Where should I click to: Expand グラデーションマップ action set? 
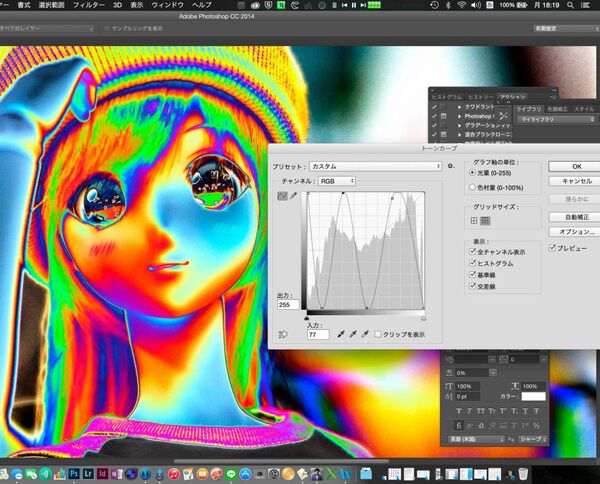[x=460, y=125]
